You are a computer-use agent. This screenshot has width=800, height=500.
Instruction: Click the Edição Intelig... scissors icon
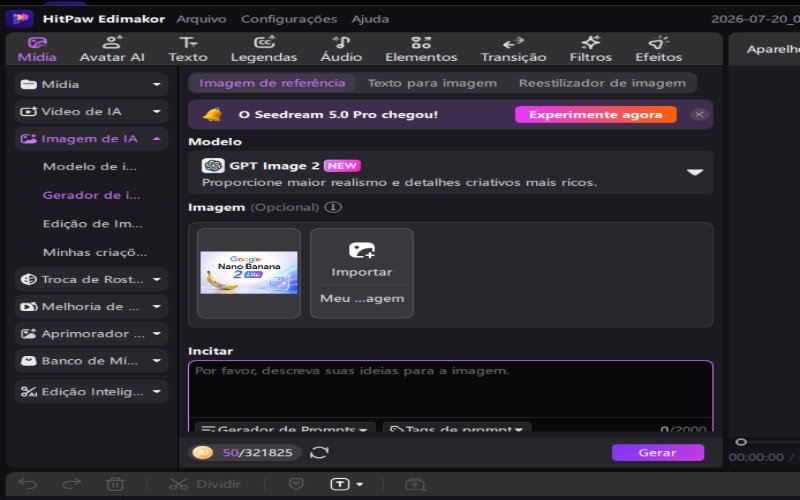pos(29,392)
